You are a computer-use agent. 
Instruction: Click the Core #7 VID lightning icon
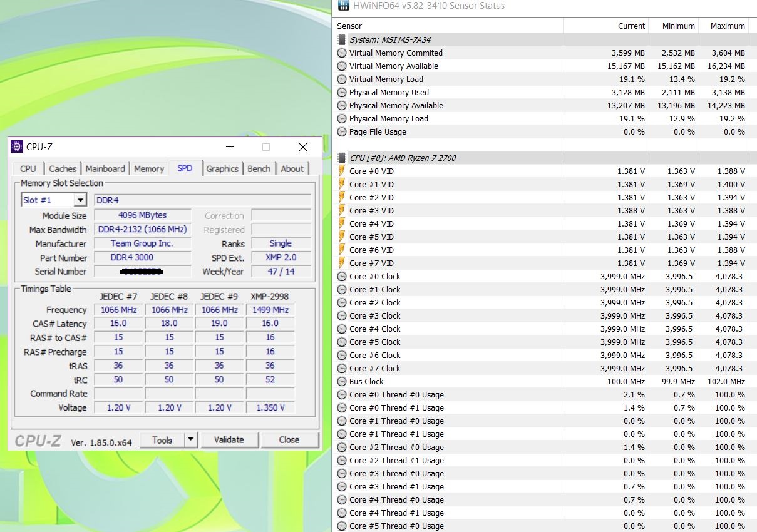[x=342, y=263]
